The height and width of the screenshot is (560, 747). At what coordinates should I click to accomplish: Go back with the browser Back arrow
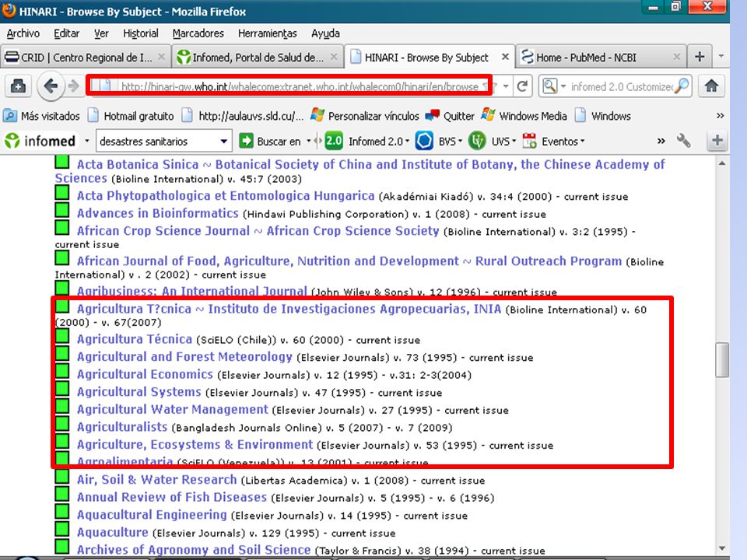pyautogui.click(x=51, y=86)
